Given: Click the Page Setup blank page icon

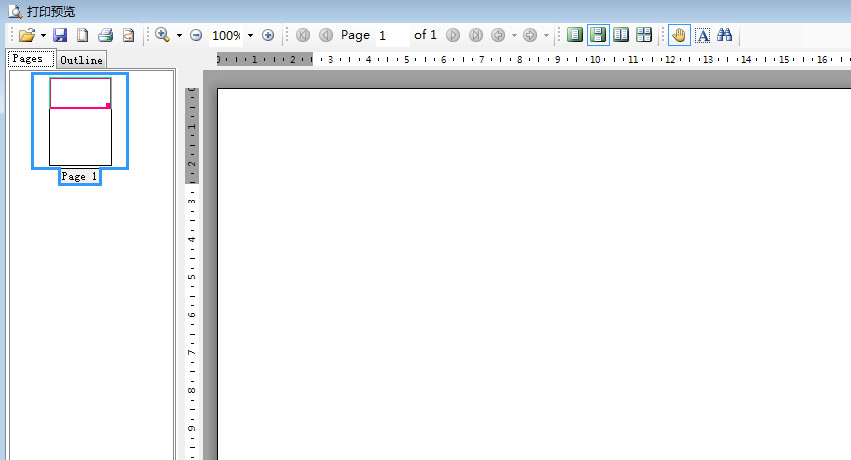Looking at the screenshot, I should coord(82,35).
